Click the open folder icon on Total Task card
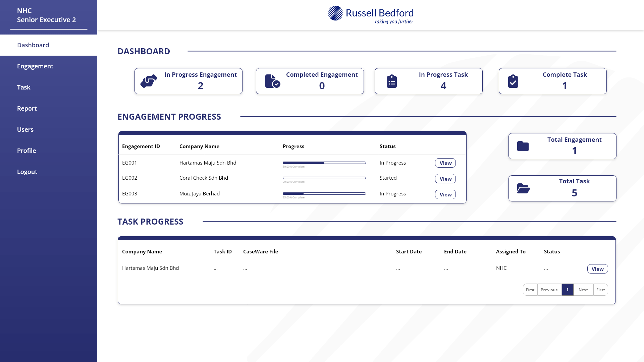 tap(523, 188)
